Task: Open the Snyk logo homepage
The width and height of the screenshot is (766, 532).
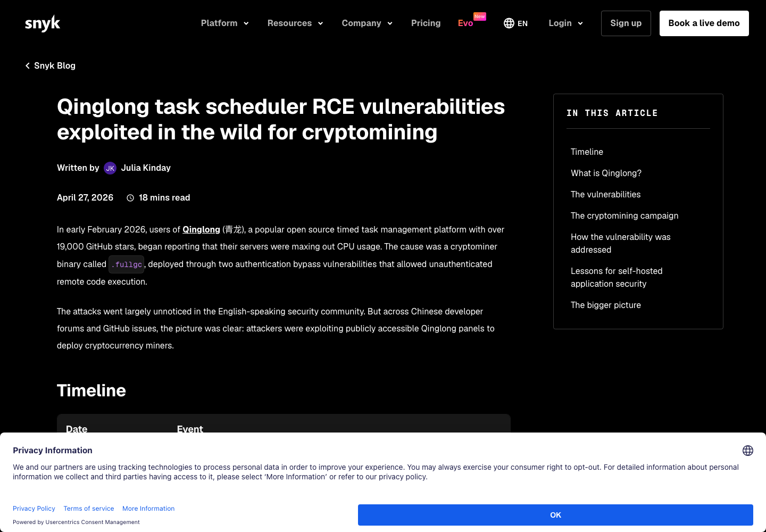Action: (43, 23)
